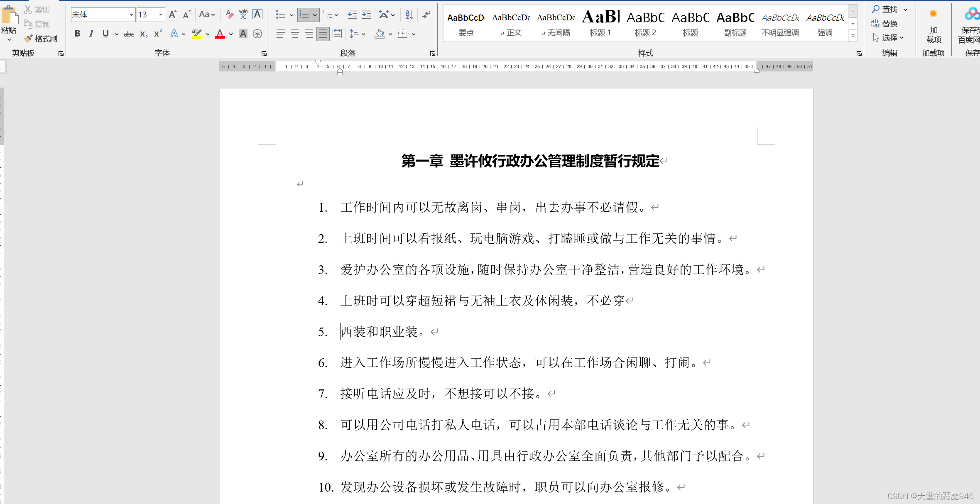The image size is (980, 504).
Task: Show or hide paragraph marks
Action: pos(426,15)
